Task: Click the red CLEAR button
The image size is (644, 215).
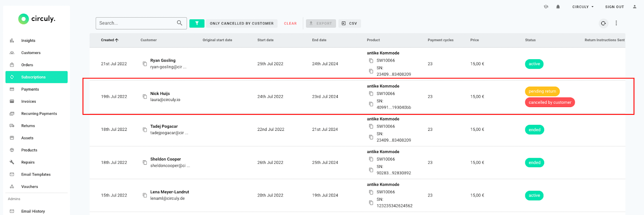Action: pyautogui.click(x=290, y=23)
